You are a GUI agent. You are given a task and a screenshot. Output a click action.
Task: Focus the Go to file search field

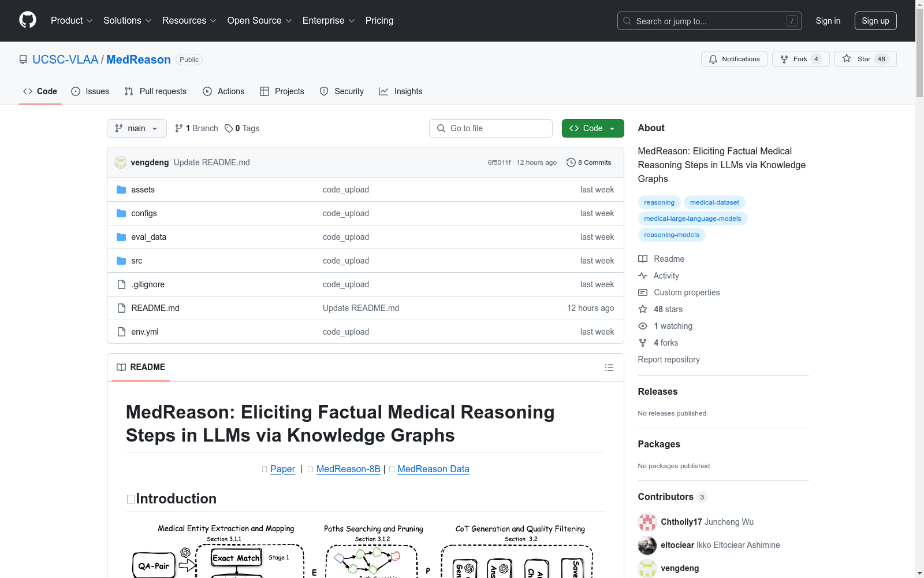tap(491, 128)
